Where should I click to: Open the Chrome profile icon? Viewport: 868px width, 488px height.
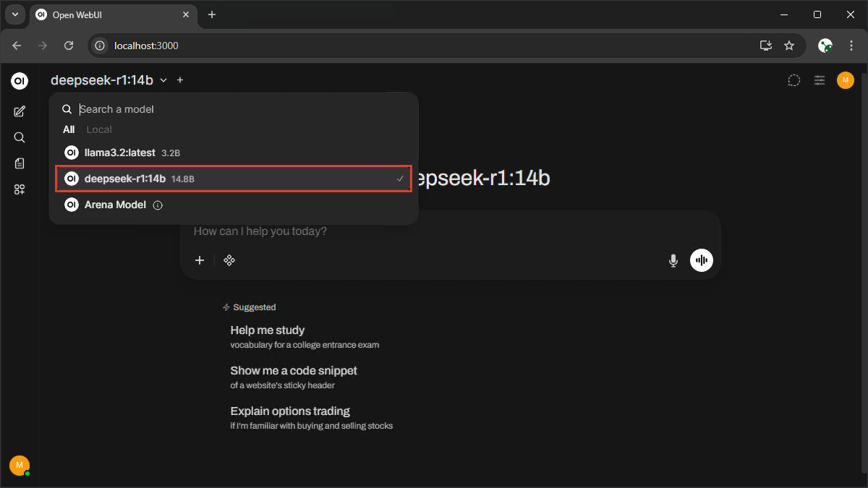click(x=825, y=46)
